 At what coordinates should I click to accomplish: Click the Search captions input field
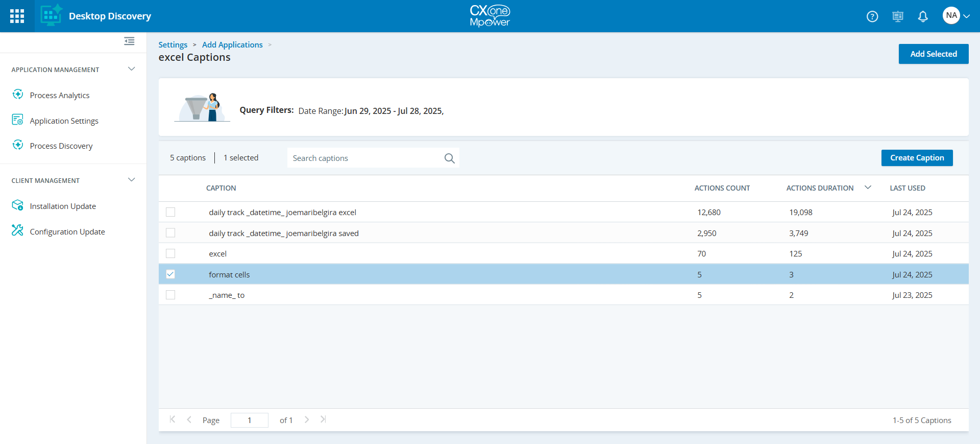[365, 158]
